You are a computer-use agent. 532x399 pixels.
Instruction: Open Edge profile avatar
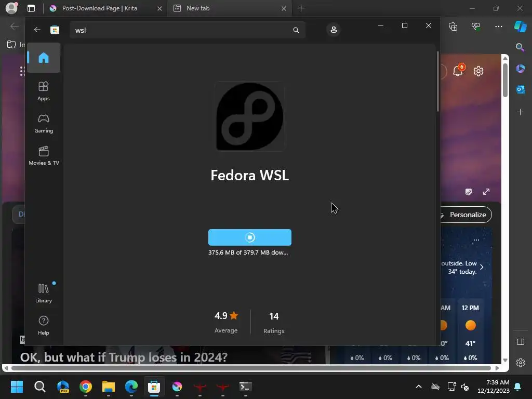tap(11, 7)
